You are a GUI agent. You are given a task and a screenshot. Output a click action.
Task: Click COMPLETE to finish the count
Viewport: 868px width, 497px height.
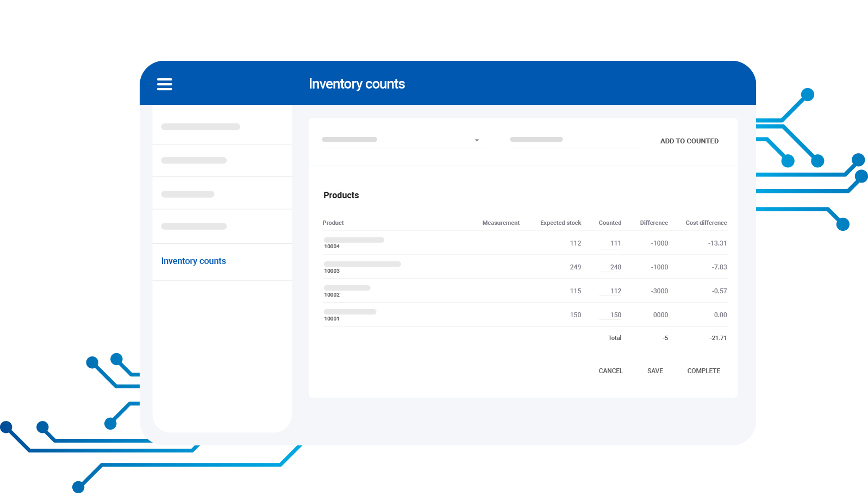[703, 371]
